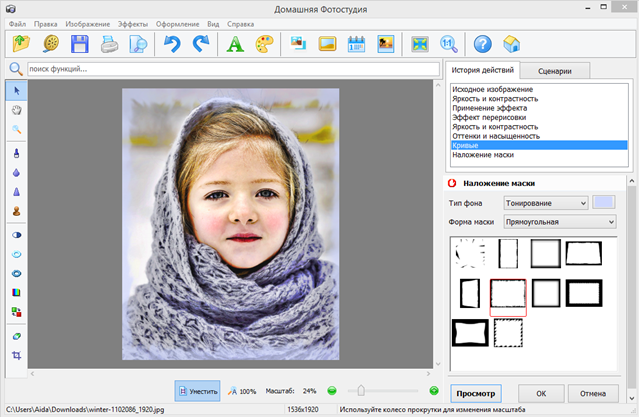Set the 1:1 actual size zoom icon
This screenshot has height=417, width=639.
pos(449,44)
